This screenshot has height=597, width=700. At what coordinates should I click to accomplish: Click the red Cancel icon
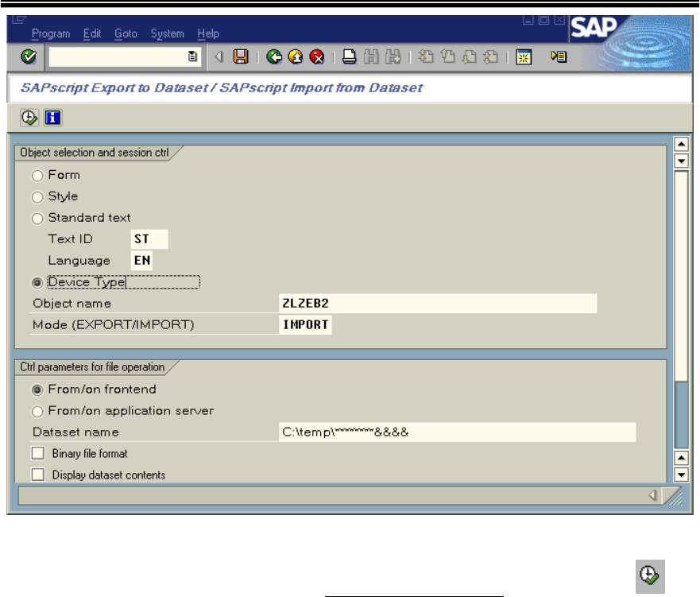(x=317, y=56)
